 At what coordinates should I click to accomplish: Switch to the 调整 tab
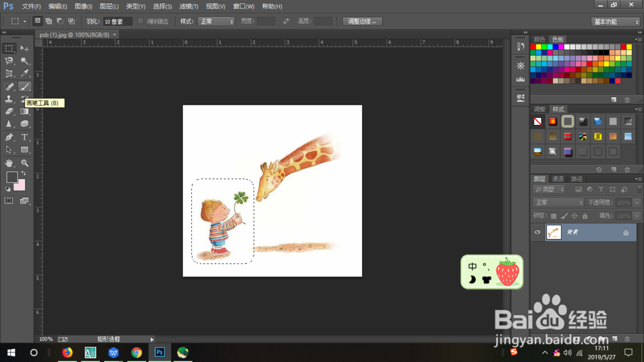click(539, 109)
